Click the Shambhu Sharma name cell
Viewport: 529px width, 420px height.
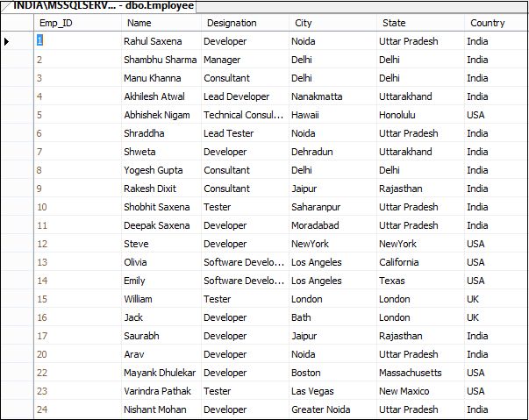[161, 60]
